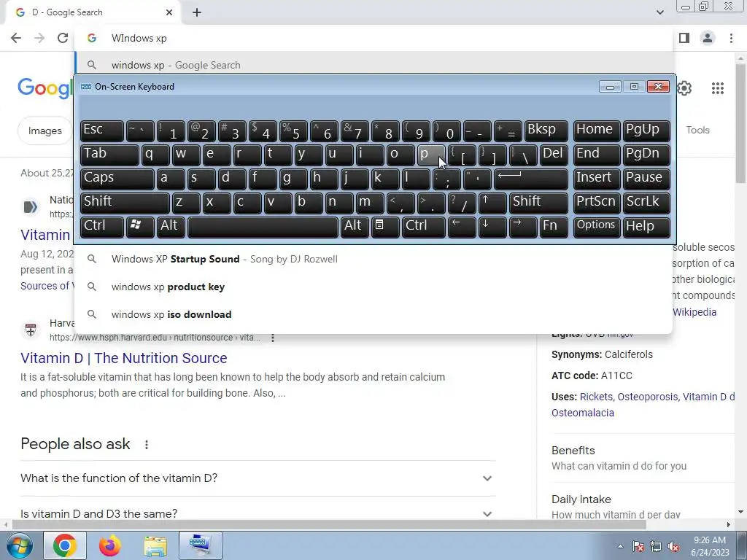Select the 'Windows XP Startup Sound' suggestion

coord(373,259)
